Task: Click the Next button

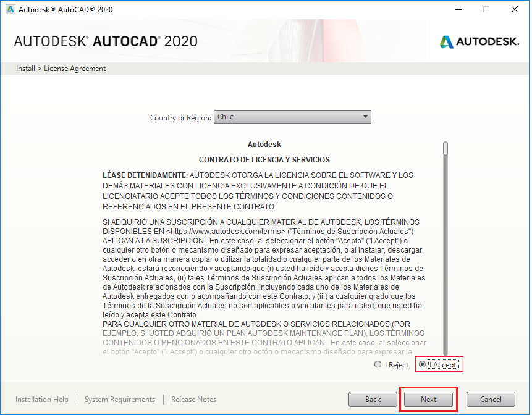Action: (429, 400)
